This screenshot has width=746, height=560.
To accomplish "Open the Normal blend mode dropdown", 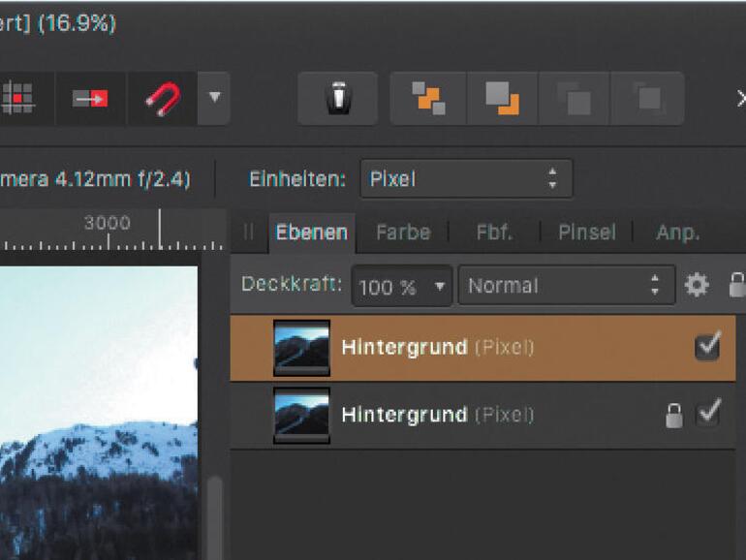I will pos(566,286).
